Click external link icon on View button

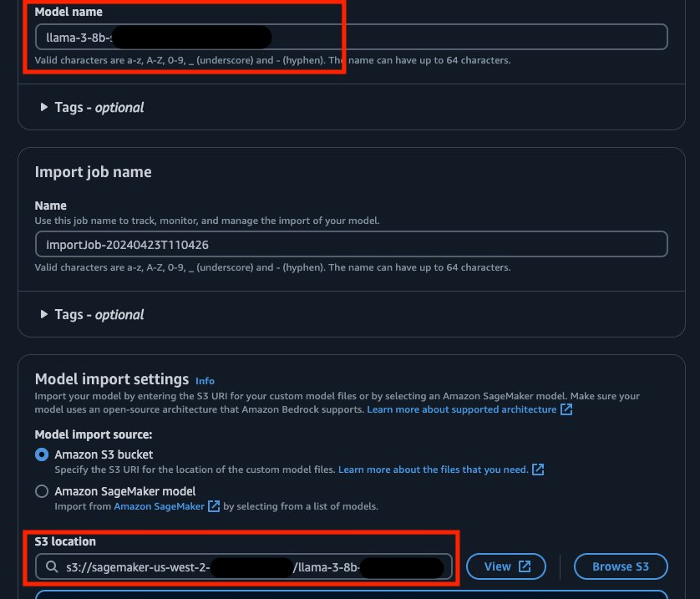[x=525, y=566]
